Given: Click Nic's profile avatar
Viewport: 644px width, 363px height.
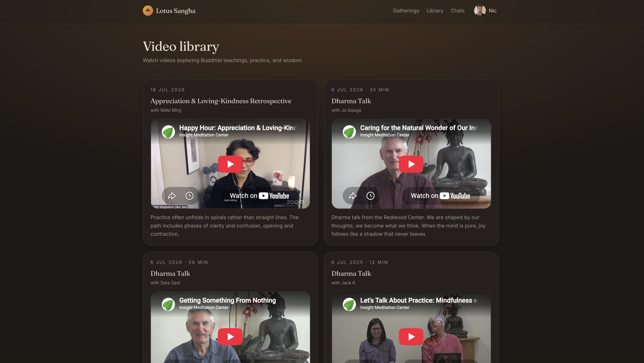Looking at the screenshot, I should pos(480,11).
